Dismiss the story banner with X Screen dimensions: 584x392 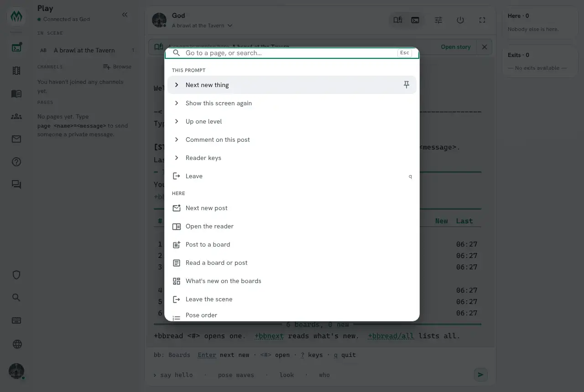pos(485,47)
